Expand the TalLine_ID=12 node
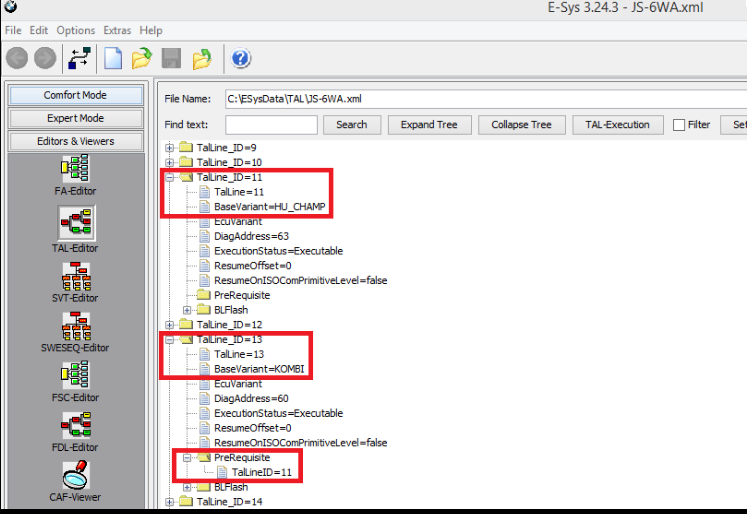 click(170, 325)
